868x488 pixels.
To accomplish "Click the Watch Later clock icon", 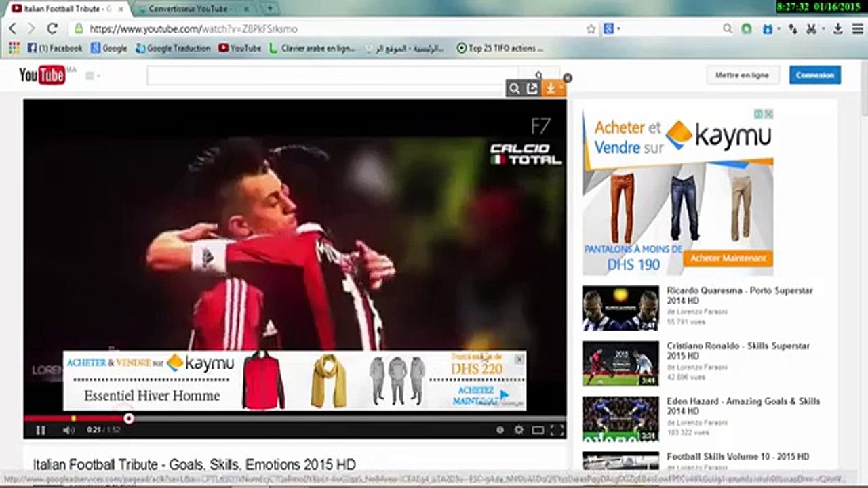I will click(500, 430).
